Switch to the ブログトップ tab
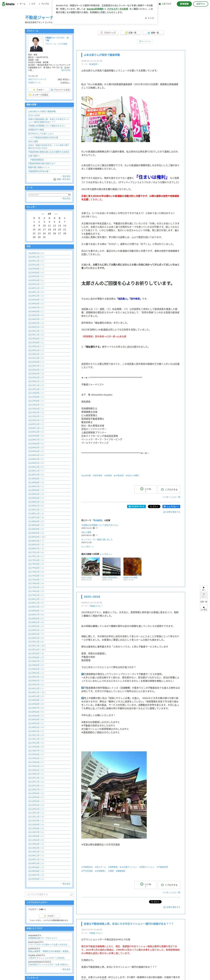The image size is (210, 980). [x=108, y=33]
